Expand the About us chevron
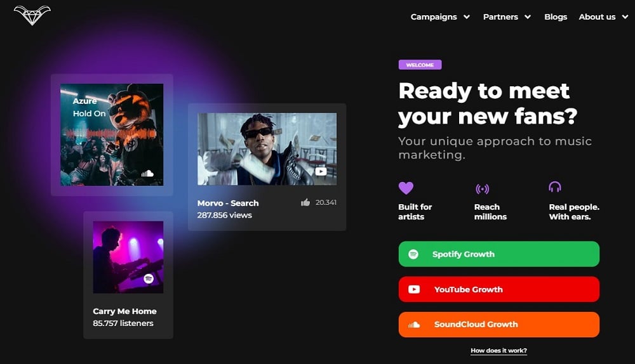This screenshot has height=364, width=635. (x=625, y=17)
